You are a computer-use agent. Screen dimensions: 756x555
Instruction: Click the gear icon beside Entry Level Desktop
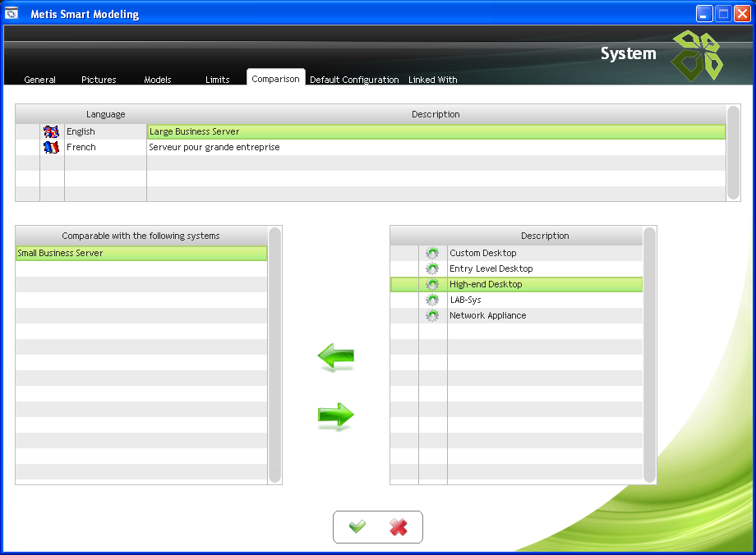[x=432, y=268]
